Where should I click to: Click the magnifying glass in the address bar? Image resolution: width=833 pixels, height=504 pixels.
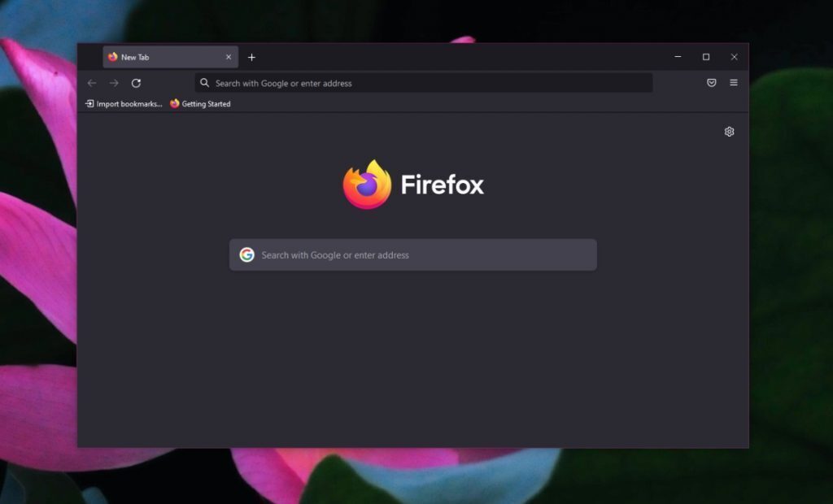click(204, 83)
